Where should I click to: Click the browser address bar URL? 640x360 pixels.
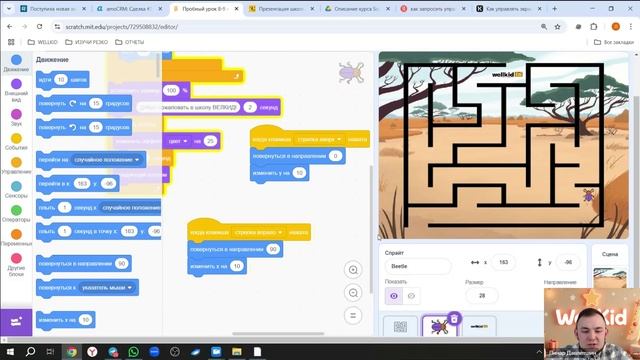[x=121, y=27]
